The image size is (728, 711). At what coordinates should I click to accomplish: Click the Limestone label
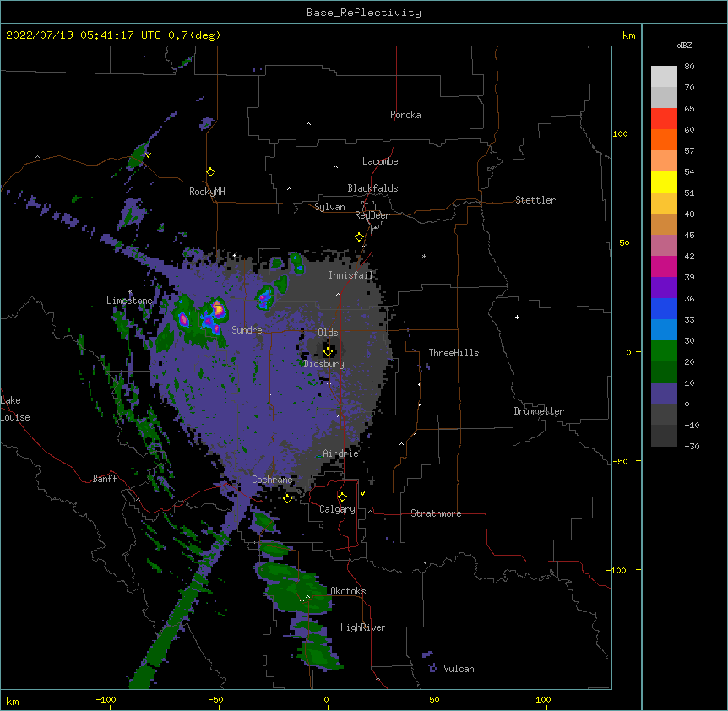(x=129, y=301)
